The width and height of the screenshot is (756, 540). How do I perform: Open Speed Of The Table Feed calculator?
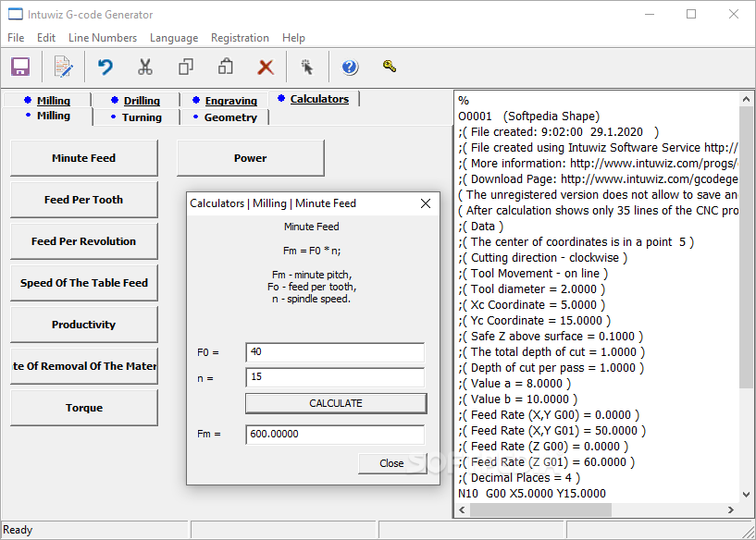tap(84, 283)
